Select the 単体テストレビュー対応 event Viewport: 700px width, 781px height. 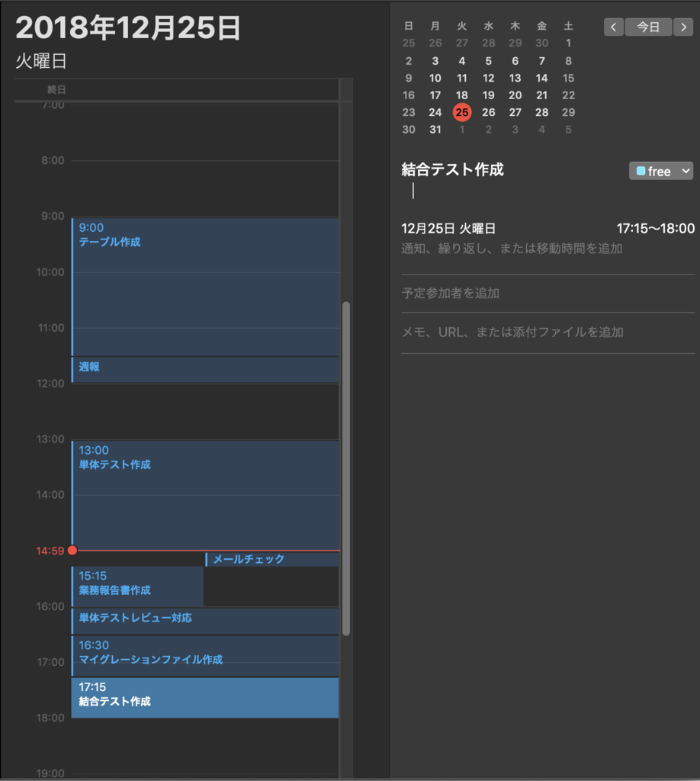205,621
